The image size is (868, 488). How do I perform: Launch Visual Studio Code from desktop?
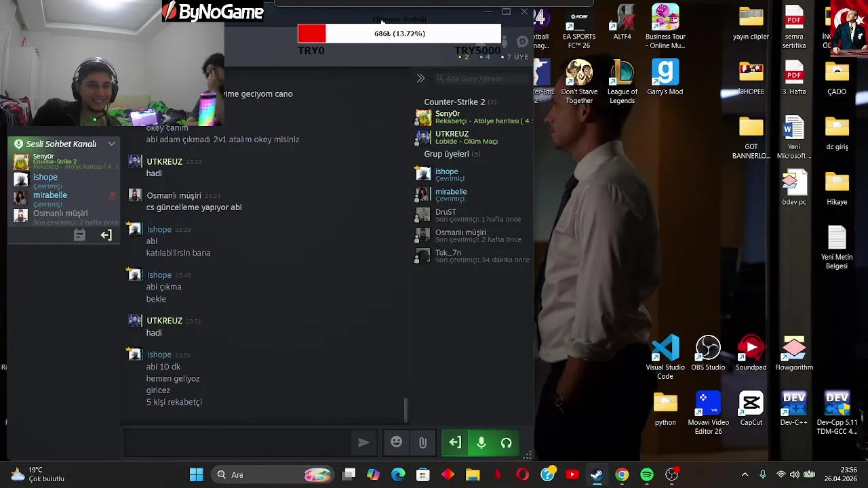click(665, 358)
